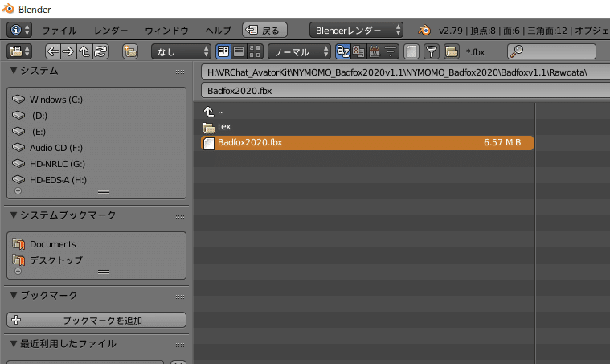Click the Blender title bar logo
This screenshot has width=610, height=364.
pyautogui.click(x=8, y=9)
